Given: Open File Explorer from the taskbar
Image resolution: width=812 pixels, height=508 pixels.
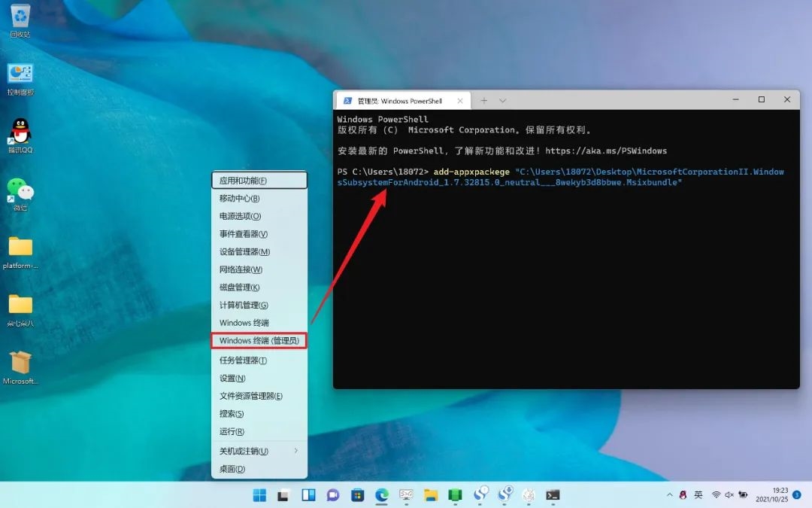Looking at the screenshot, I should pos(431,494).
